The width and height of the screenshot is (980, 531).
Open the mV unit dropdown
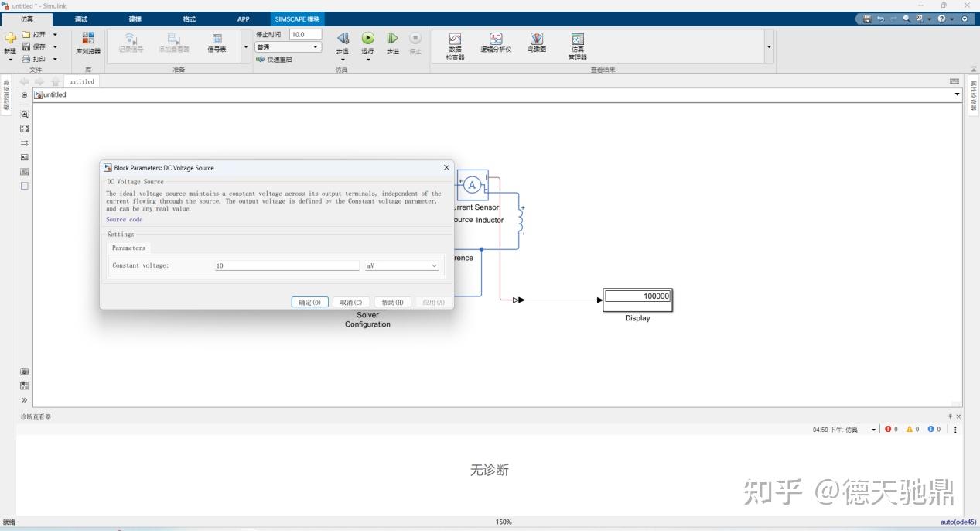tap(401, 265)
